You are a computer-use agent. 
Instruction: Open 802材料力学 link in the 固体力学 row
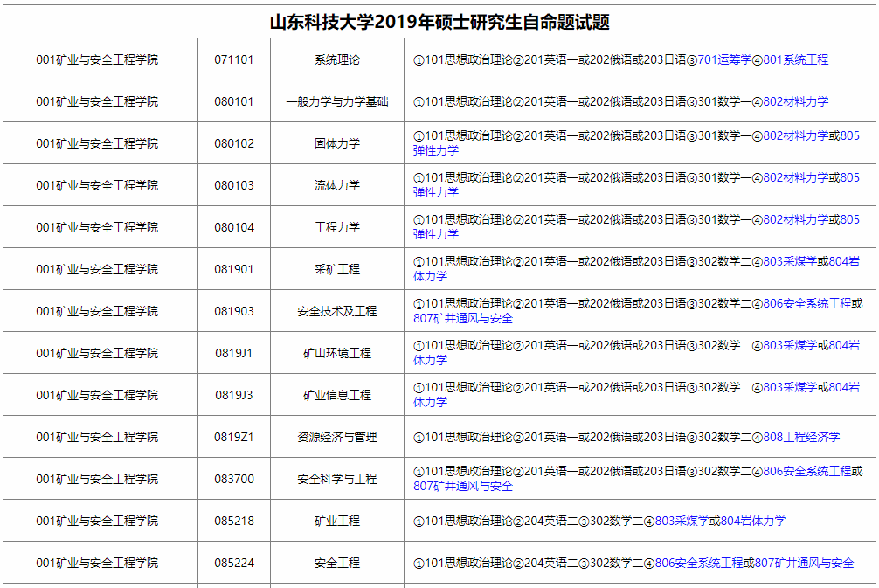pyautogui.click(x=795, y=135)
